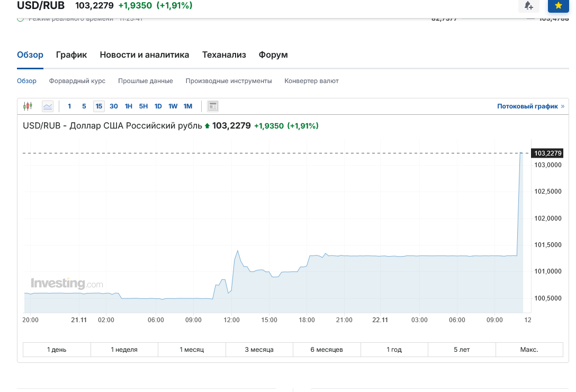Add a price alert with bell icon

(528, 5)
